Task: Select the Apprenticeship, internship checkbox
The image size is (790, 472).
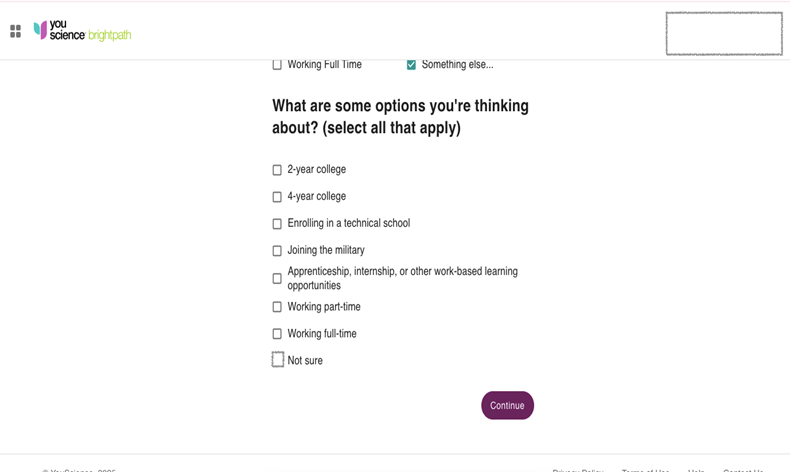Action: tap(277, 279)
